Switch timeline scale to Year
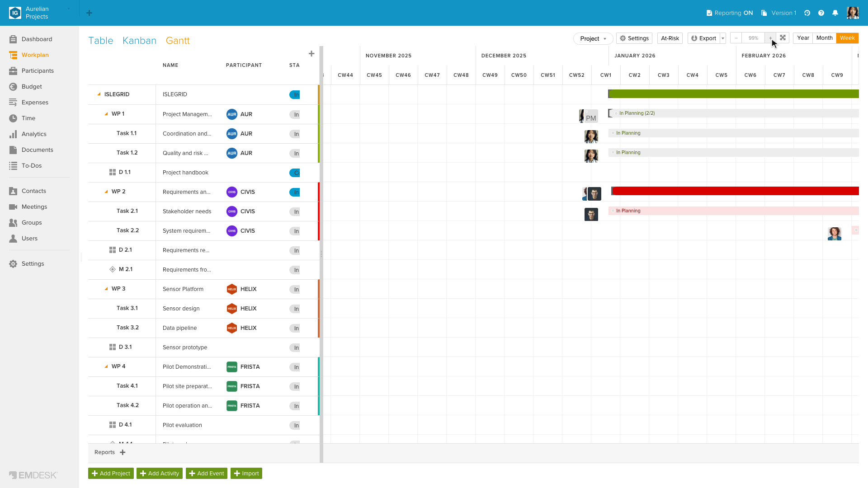The height and width of the screenshot is (488, 868). pyautogui.click(x=803, y=38)
